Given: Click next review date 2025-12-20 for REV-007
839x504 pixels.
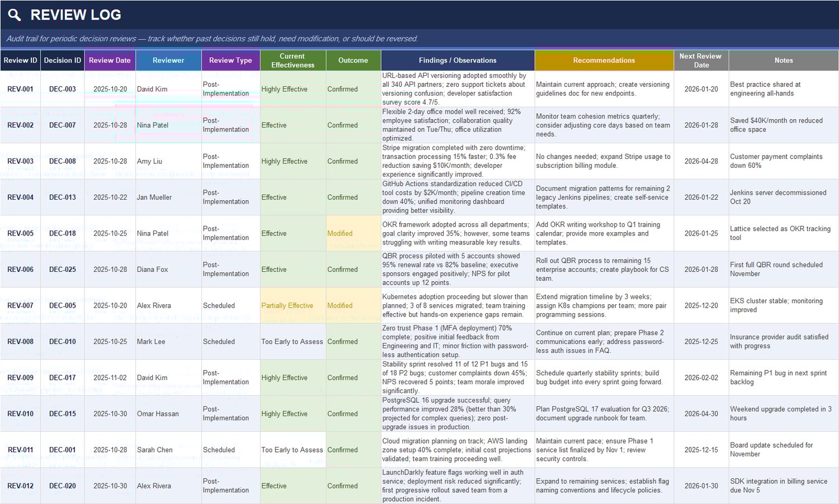Looking at the screenshot, I should tap(701, 305).
